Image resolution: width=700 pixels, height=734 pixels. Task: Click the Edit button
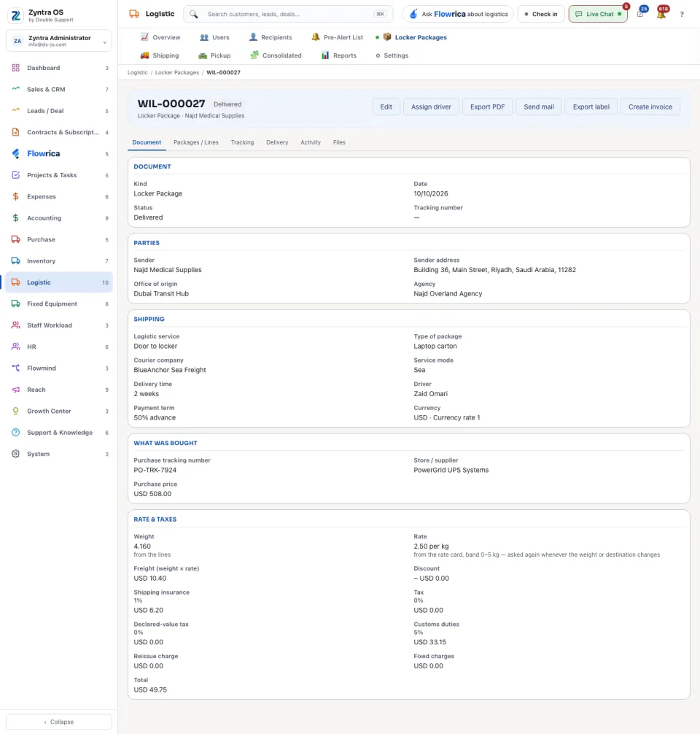386,107
